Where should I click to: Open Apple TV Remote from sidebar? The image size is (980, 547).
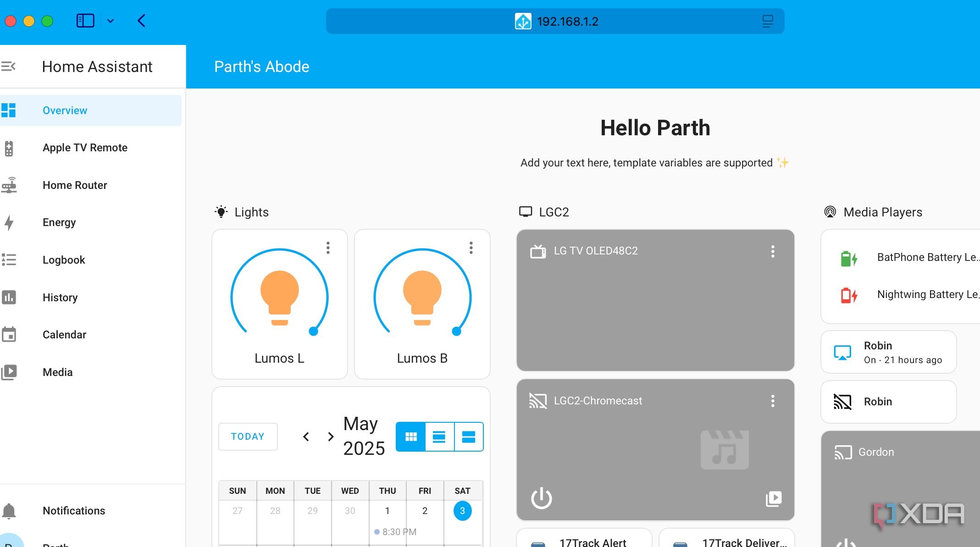tap(85, 148)
